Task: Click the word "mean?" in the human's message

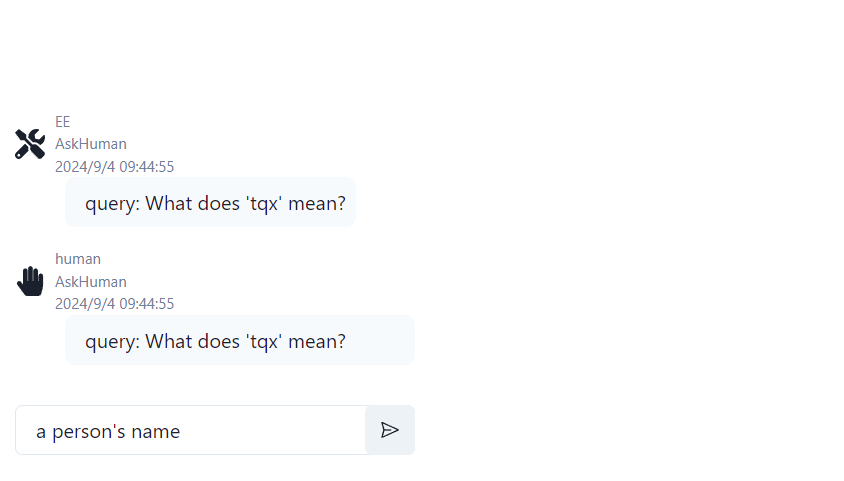Action: pos(317,342)
